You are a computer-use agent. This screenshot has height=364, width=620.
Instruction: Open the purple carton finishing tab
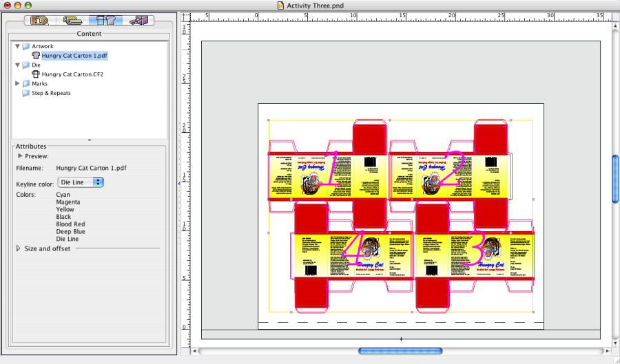point(138,21)
